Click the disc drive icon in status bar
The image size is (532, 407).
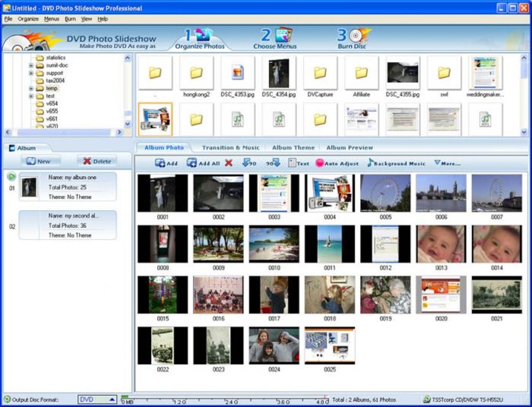click(427, 400)
